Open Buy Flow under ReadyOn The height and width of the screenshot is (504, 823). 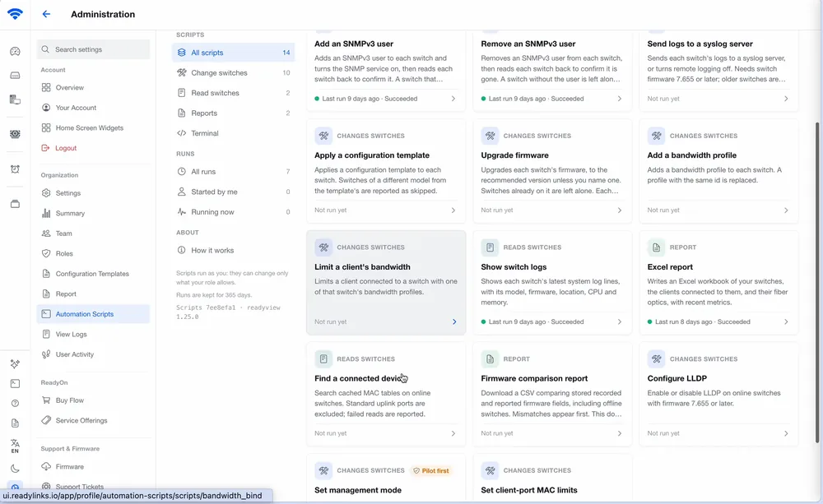click(x=94, y=400)
